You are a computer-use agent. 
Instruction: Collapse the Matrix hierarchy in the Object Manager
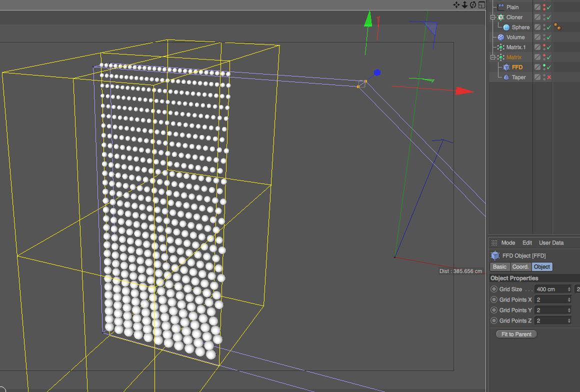(x=492, y=56)
